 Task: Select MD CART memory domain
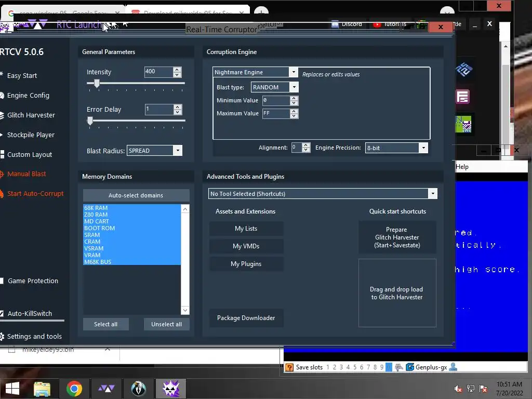[x=132, y=221]
